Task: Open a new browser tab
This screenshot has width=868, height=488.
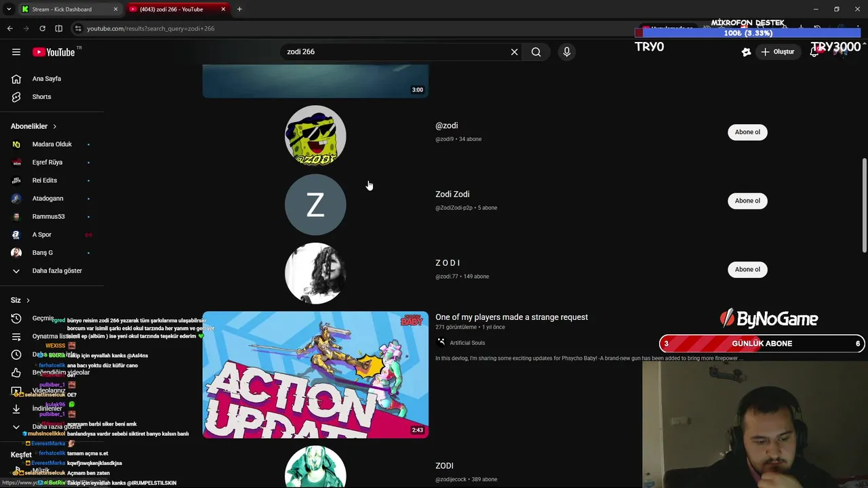Action: [x=239, y=9]
